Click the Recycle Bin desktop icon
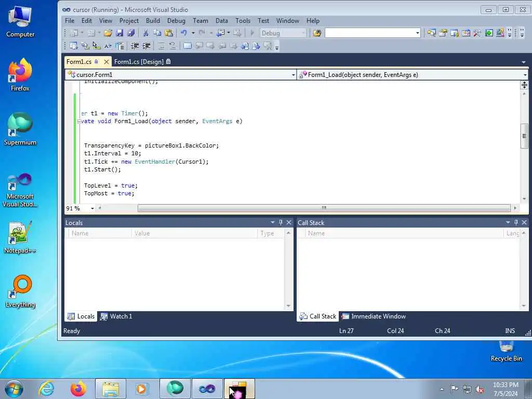 coord(506,352)
